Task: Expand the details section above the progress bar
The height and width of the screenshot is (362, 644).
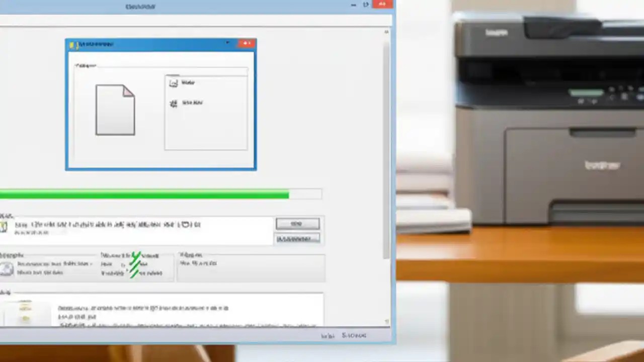Action: coord(6,216)
